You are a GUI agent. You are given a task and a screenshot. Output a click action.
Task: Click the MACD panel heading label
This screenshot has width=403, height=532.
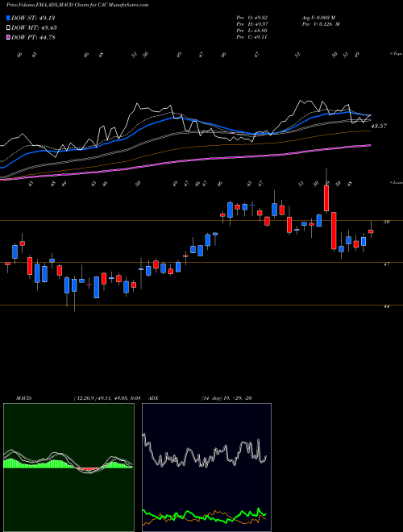23,398
